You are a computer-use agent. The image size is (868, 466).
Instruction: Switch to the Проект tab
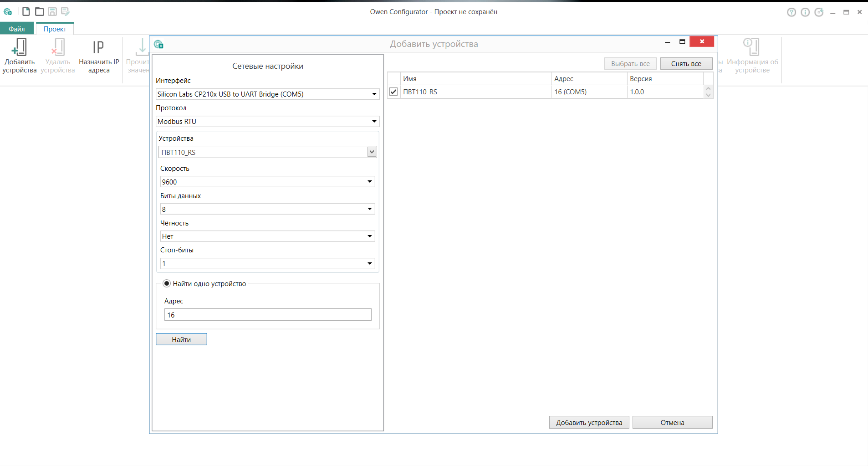(x=55, y=29)
